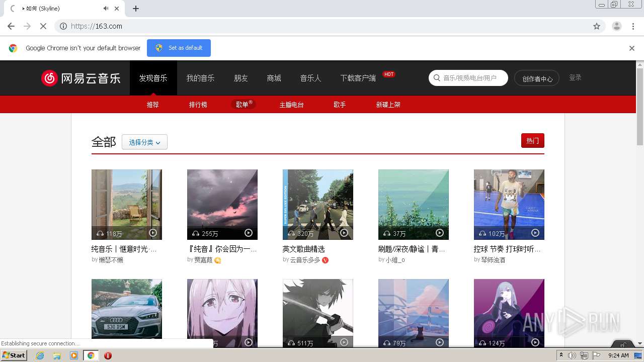
Task: Open the red Opera-style taskbar icon
Action: (108, 355)
